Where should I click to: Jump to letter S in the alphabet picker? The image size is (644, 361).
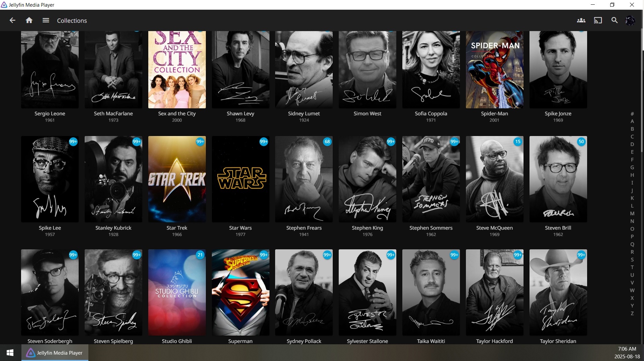point(632,260)
